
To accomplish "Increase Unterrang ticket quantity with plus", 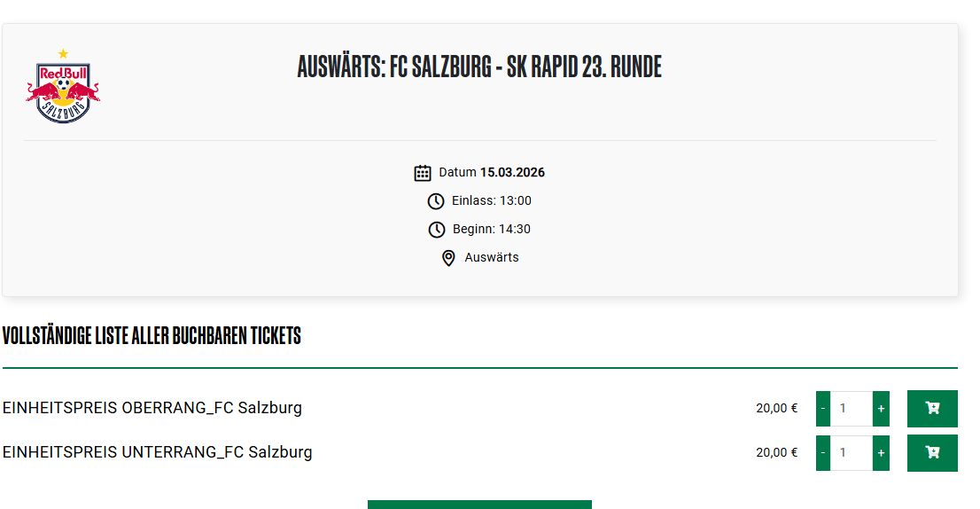I will 881,453.
